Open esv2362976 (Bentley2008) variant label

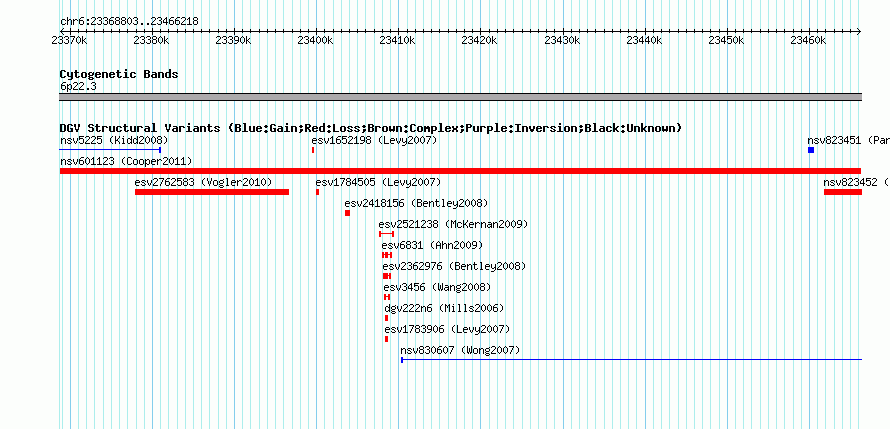(454, 266)
